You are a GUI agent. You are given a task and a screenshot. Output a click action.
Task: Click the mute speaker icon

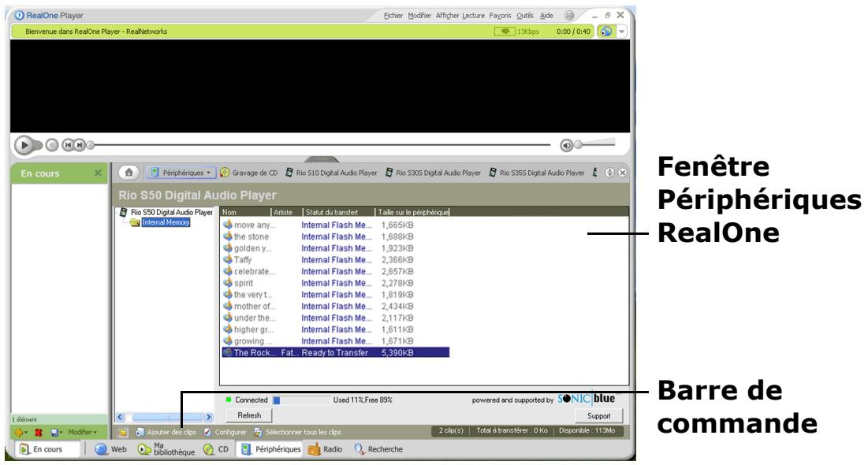tap(566, 145)
